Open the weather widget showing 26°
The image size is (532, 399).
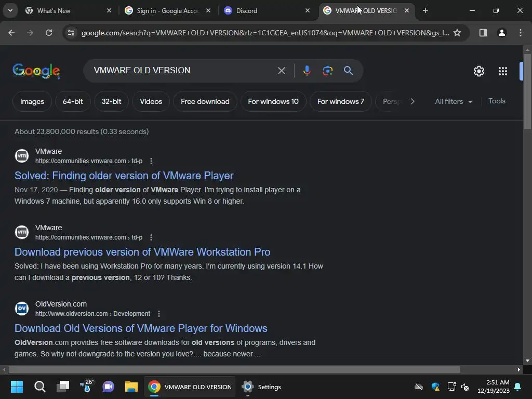tap(87, 386)
